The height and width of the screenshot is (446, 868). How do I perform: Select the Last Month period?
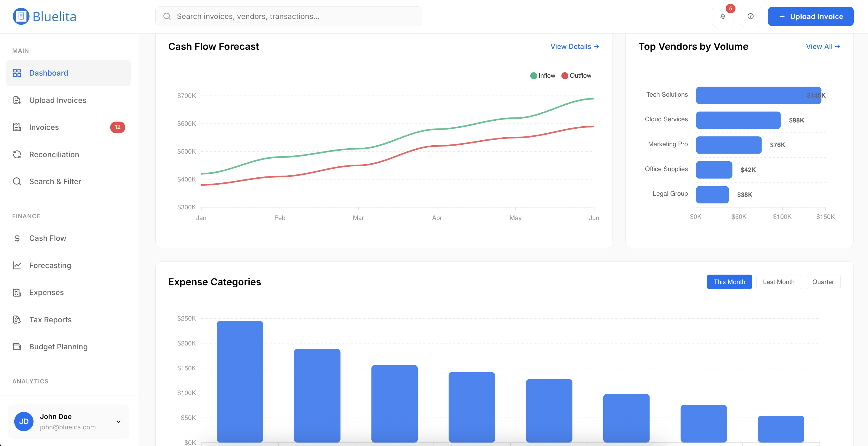778,282
